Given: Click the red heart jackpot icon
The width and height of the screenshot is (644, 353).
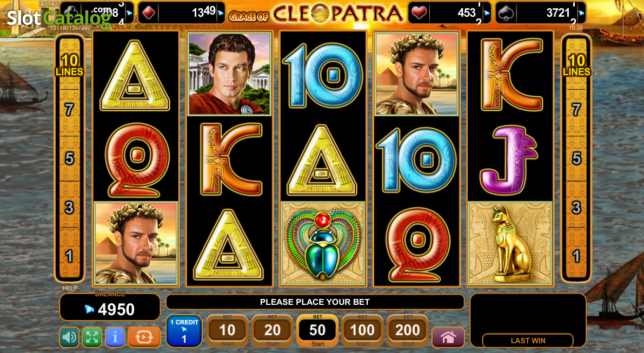Looking at the screenshot, I should [419, 13].
